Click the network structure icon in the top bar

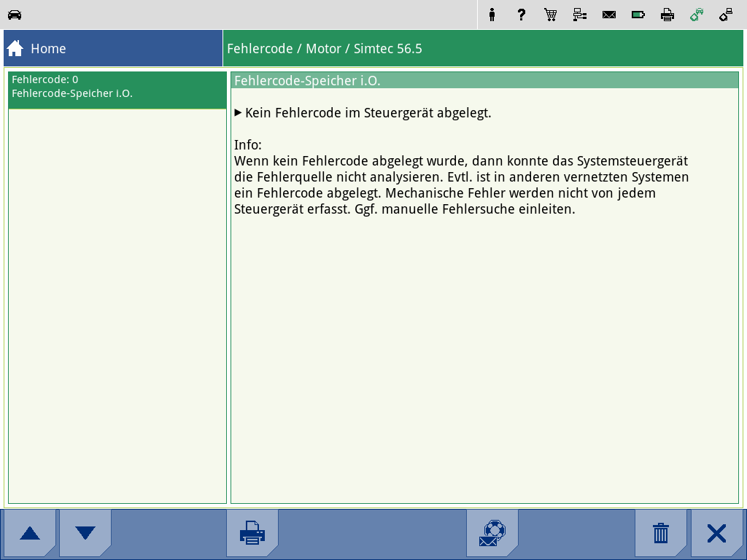pos(580,15)
